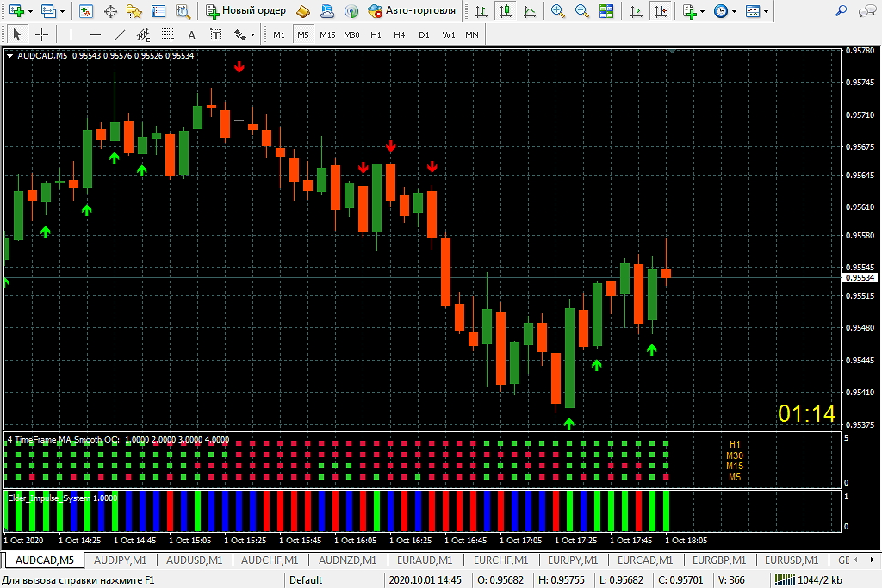Draw a horizontal line
Screen dimensions: 882x588
(96, 34)
